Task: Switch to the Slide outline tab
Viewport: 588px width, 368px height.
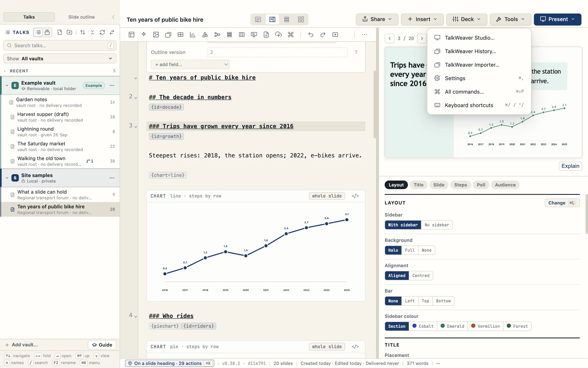Action: click(x=81, y=17)
